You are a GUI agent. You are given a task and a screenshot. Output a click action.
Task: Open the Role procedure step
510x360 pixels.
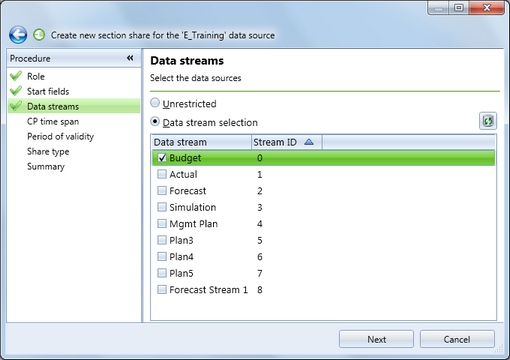[x=36, y=76]
